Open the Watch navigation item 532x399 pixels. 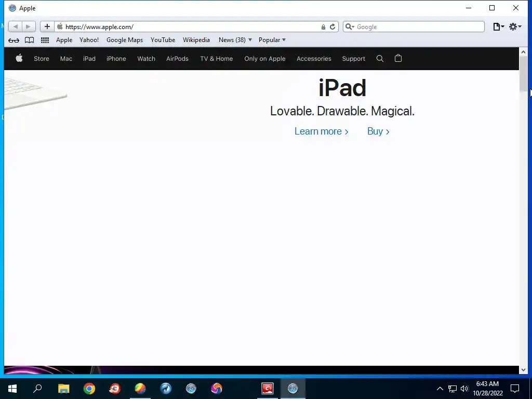point(146,59)
